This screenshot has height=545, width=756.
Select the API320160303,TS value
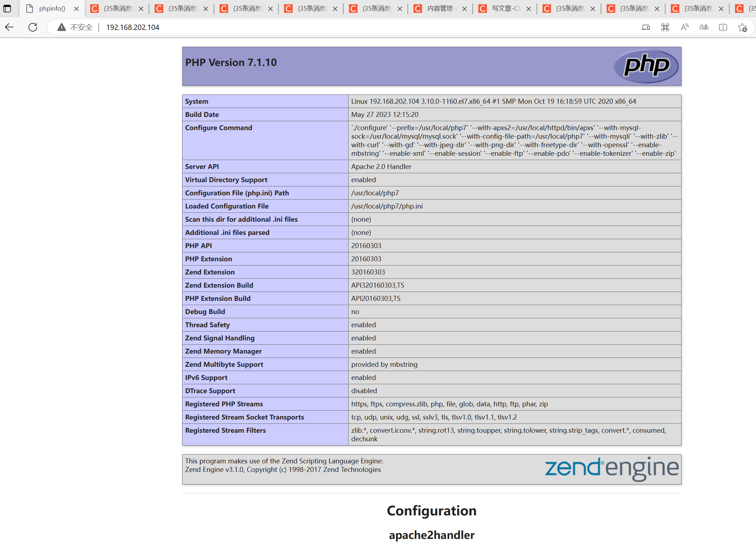pyautogui.click(x=378, y=285)
